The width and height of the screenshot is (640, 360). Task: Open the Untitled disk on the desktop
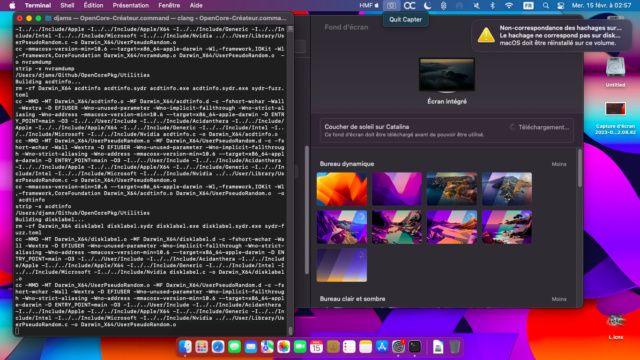point(615,72)
